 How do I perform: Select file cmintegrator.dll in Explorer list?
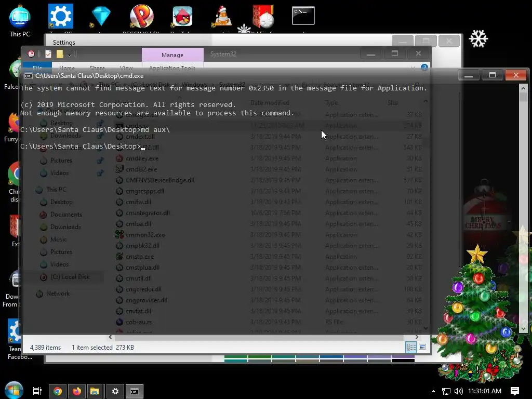pyautogui.click(x=147, y=213)
